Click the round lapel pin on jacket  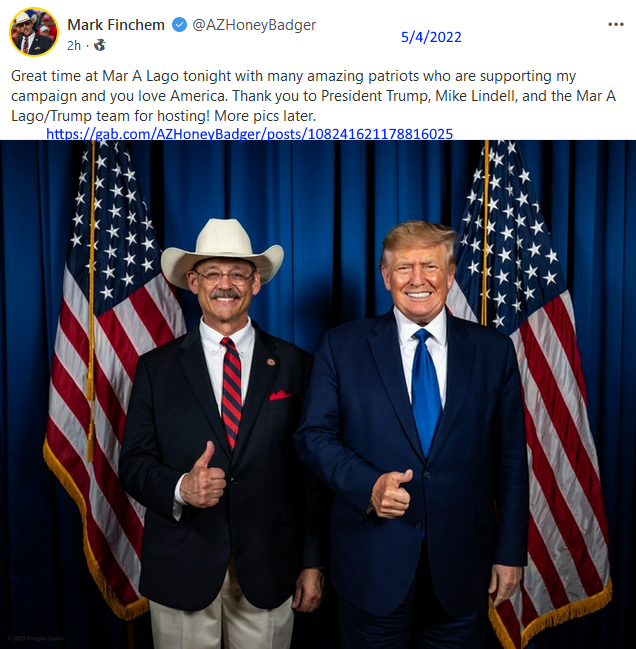click(271, 362)
